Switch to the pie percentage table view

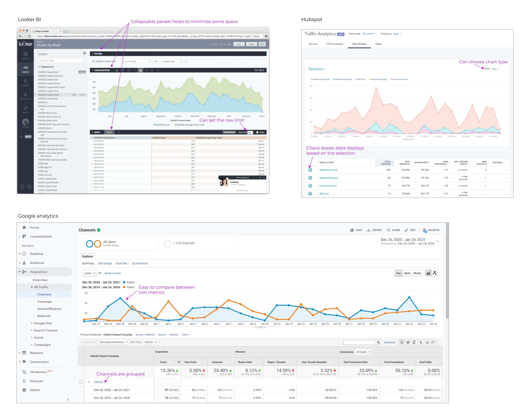408,342
